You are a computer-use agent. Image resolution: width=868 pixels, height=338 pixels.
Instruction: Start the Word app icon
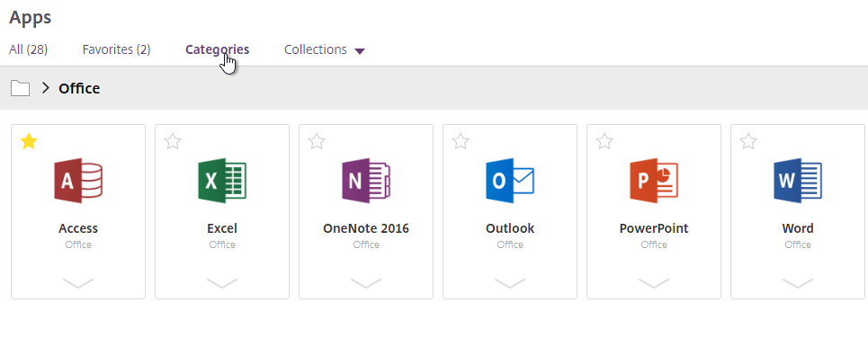point(798,181)
